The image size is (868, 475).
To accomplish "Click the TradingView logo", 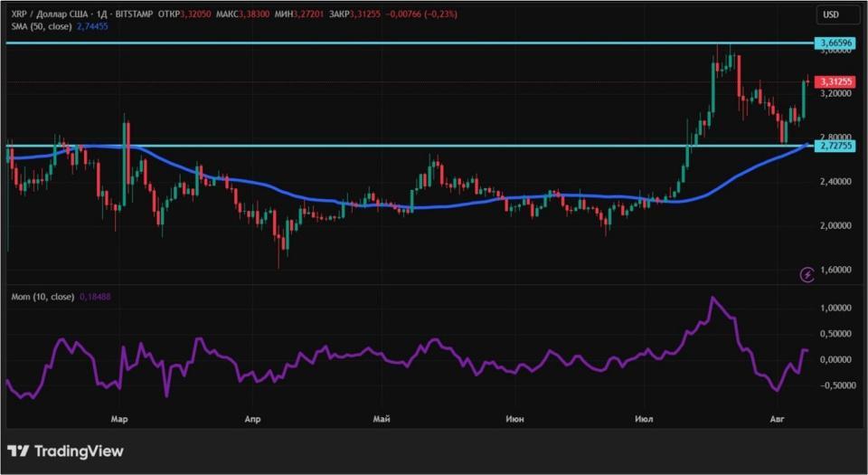I will point(65,451).
